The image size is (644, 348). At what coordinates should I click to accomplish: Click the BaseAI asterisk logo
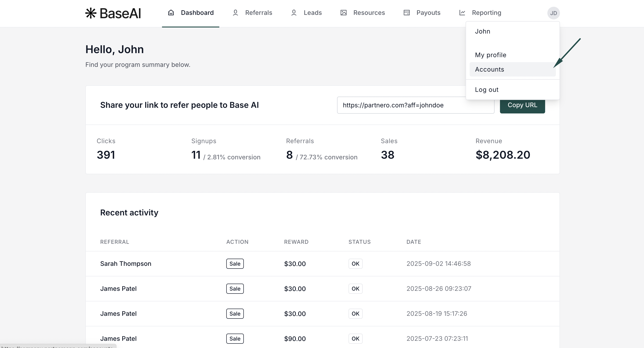click(x=91, y=13)
